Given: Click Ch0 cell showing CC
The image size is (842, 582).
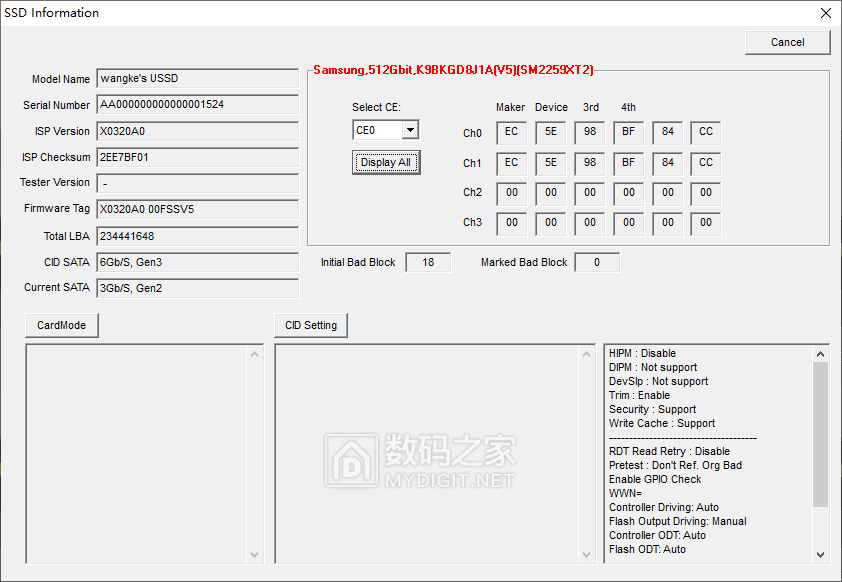Looking at the screenshot, I should pyautogui.click(x=706, y=133).
